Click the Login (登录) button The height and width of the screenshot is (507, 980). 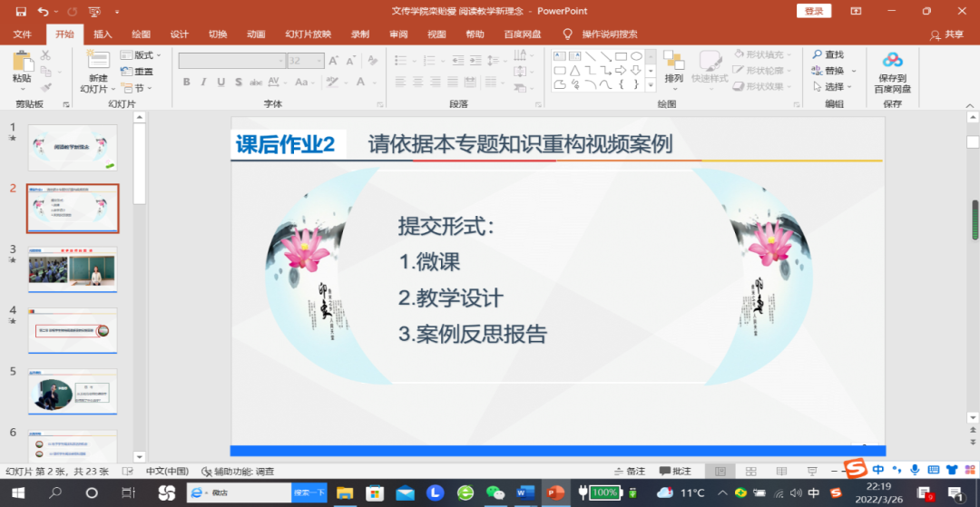[813, 11]
